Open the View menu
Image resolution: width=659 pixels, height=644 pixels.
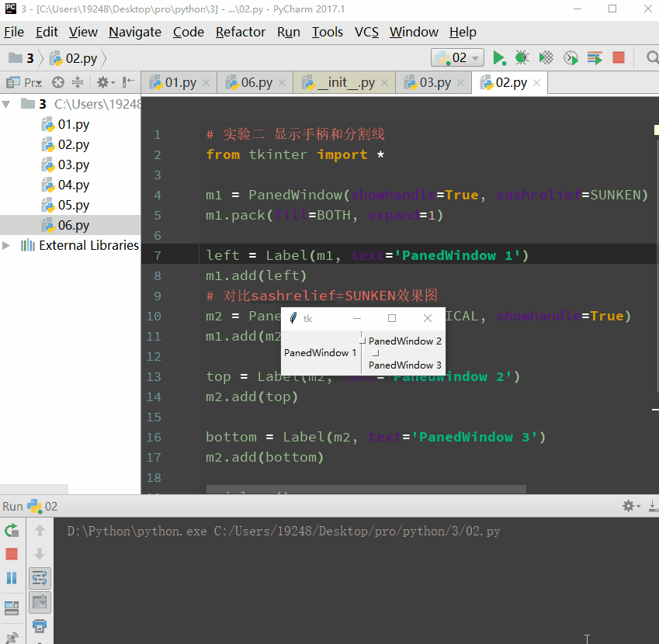point(83,33)
